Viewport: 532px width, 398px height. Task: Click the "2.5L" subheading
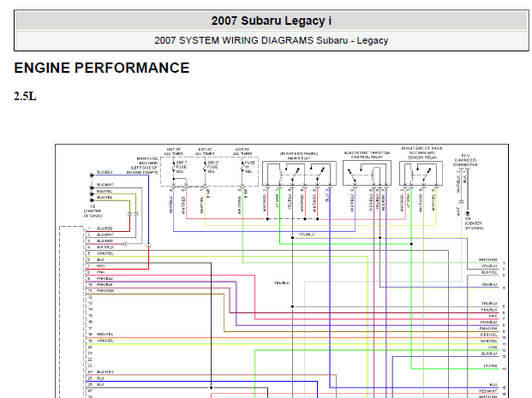point(25,96)
